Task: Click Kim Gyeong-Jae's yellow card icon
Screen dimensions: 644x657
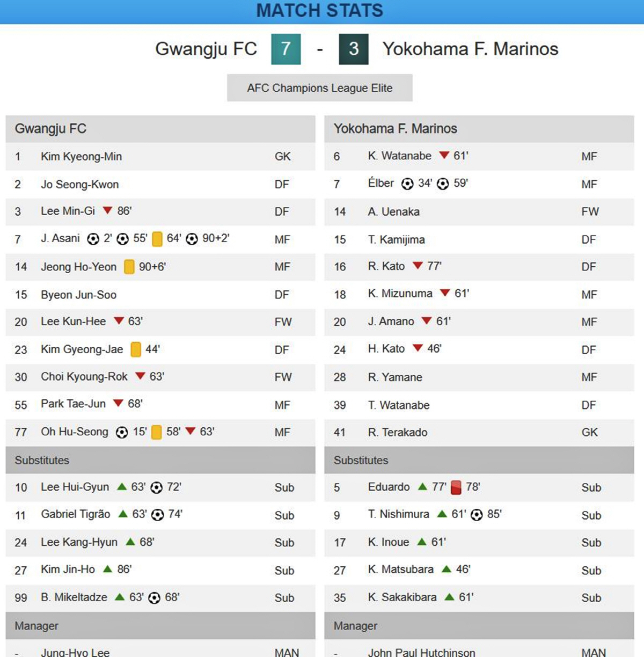Action: click(136, 349)
